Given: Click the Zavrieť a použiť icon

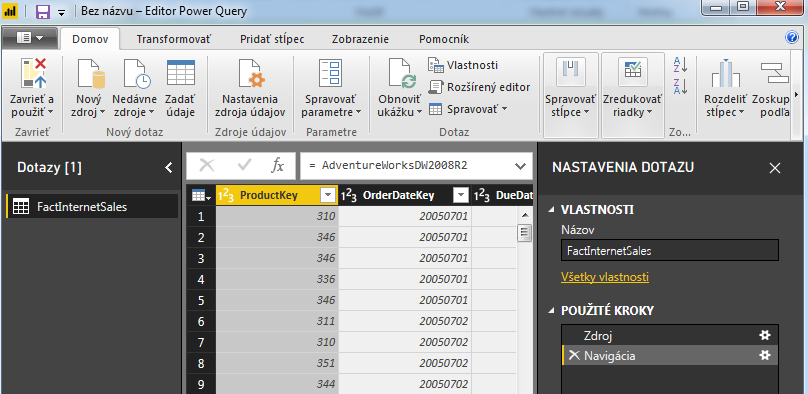Looking at the screenshot, I should (x=34, y=73).
